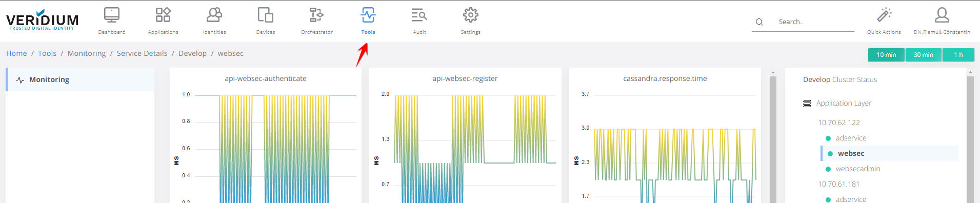
Task: Open the Dashboard monitor icon
Action: click(x=112, y=15)
